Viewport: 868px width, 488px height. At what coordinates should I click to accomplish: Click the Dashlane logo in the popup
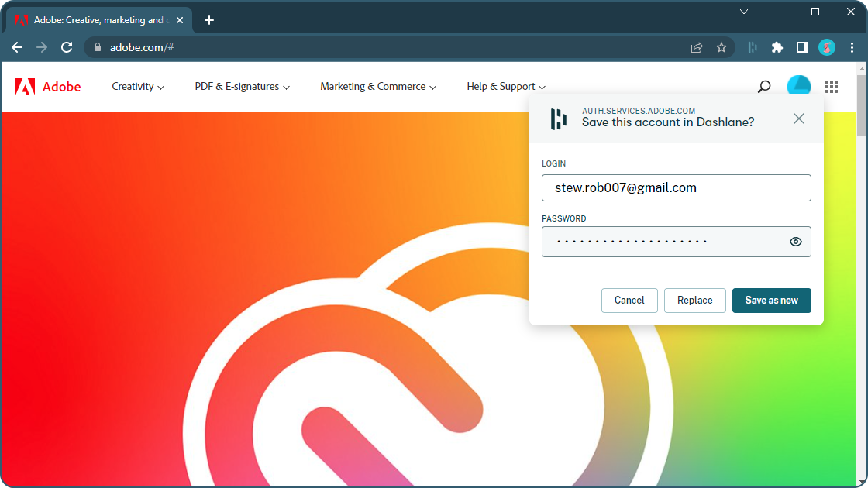[559, 119]
